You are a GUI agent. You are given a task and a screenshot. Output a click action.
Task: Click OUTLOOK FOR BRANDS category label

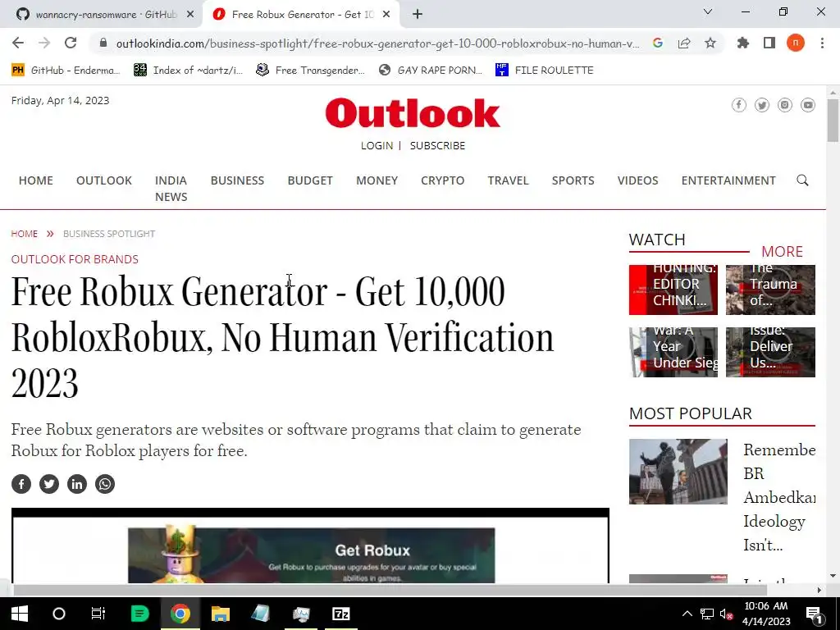pos(75,259)
